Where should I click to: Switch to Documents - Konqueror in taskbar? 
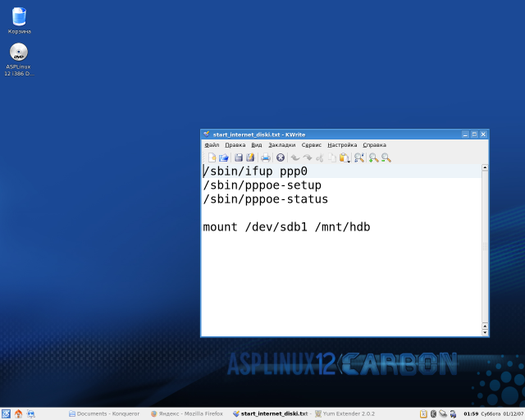point(104,414)
